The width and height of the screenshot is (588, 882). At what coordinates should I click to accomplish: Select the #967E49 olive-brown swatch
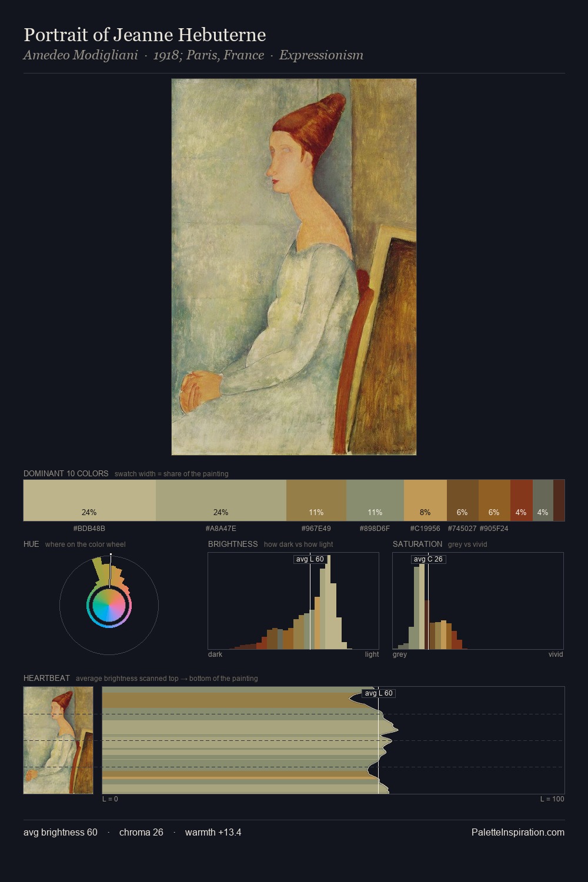(316, 500)
